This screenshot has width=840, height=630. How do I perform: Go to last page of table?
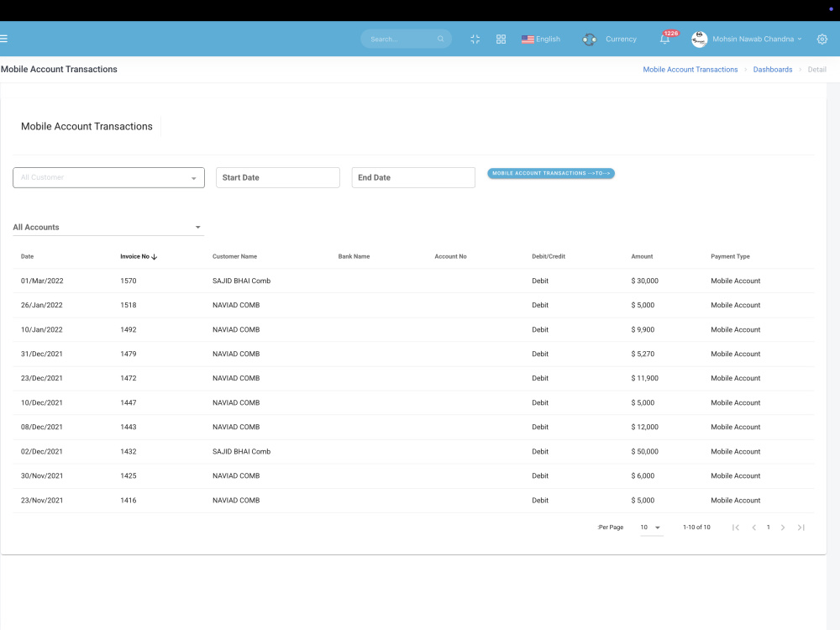click(801, 528)
